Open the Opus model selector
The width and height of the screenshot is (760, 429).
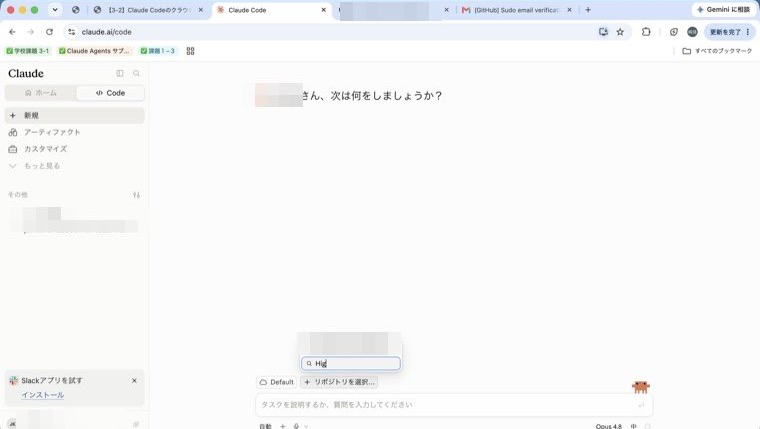point(609,426)
